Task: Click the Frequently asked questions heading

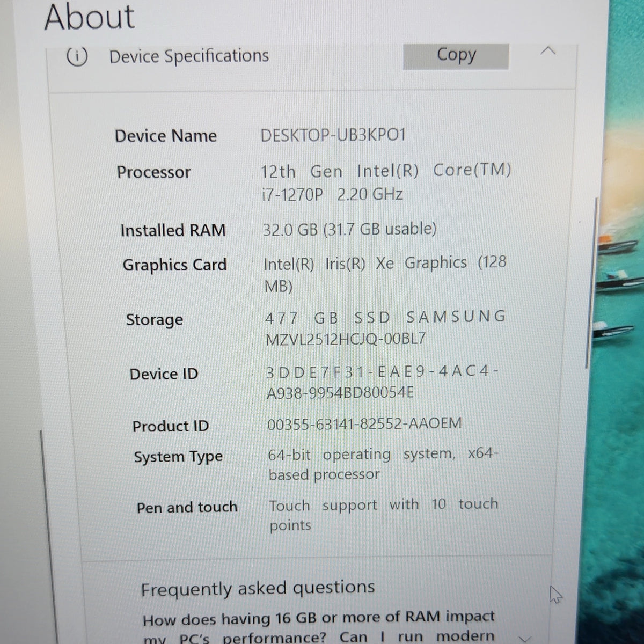Action: [258, 589]
